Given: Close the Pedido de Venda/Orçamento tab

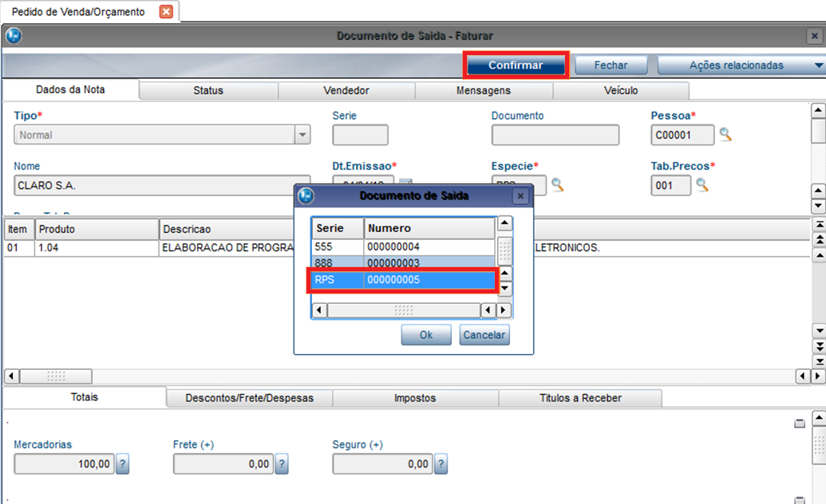Looking at the screenshot, I should pos(166,12).
